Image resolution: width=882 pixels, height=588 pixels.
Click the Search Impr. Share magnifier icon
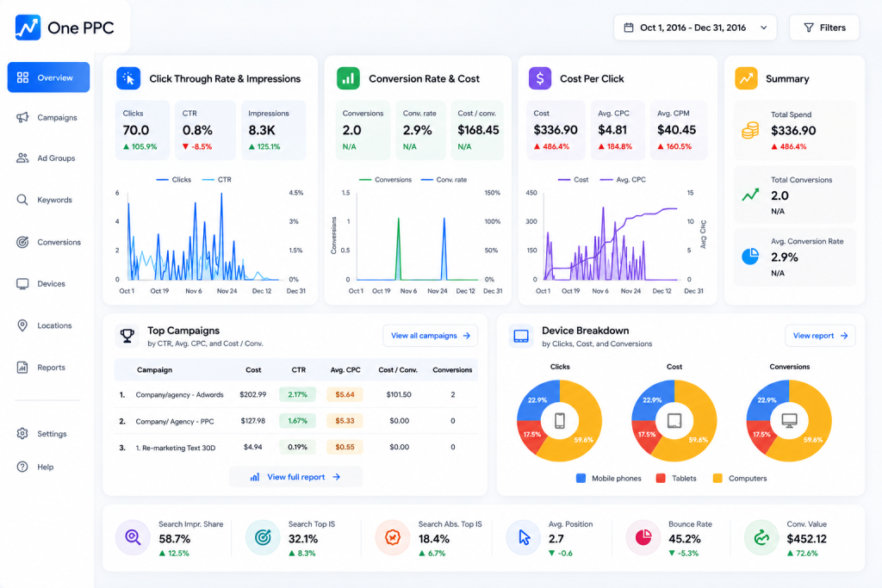[x=133, y=537]
